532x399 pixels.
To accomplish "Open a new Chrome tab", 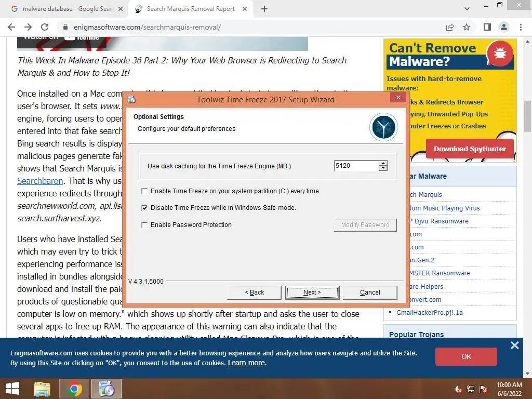I will 264,9.
